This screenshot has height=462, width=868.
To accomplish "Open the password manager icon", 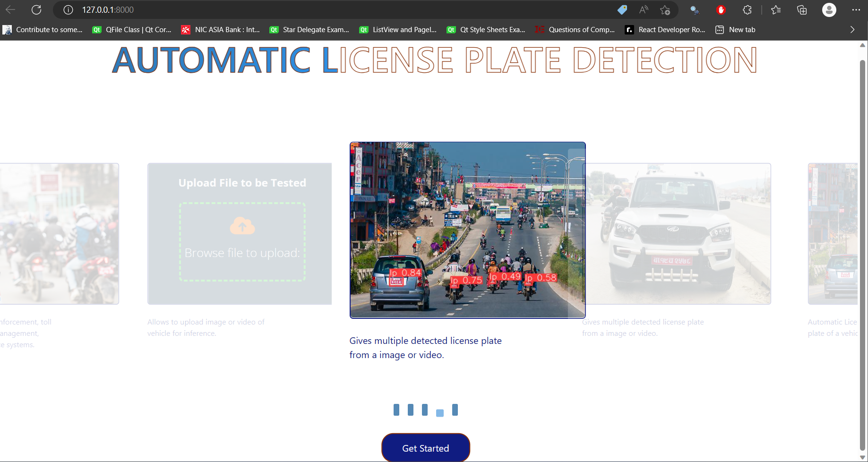I will coord(694,10).
